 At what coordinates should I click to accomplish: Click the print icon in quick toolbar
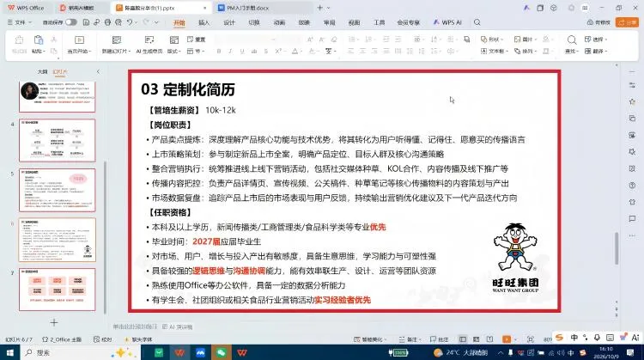pos(107,22)
